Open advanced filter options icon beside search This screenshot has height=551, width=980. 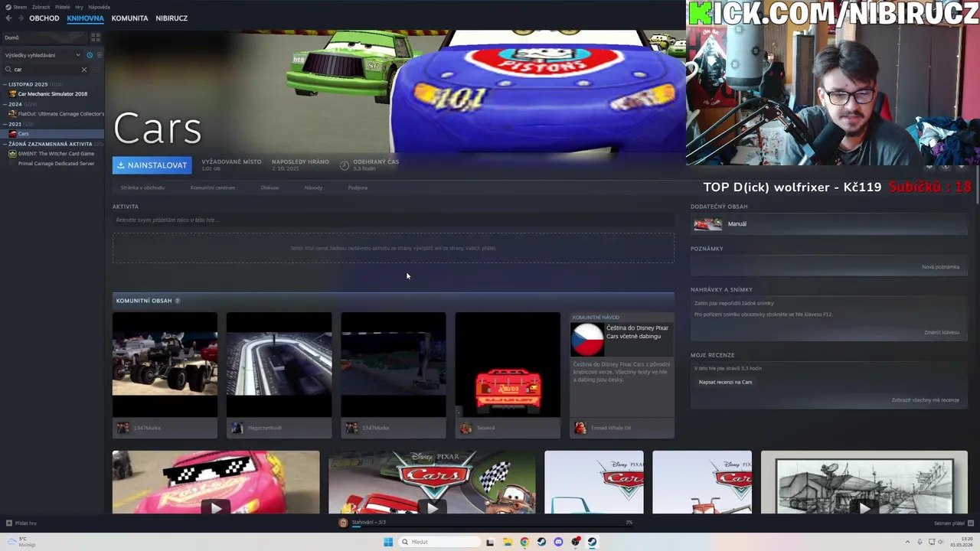(96, 70)
